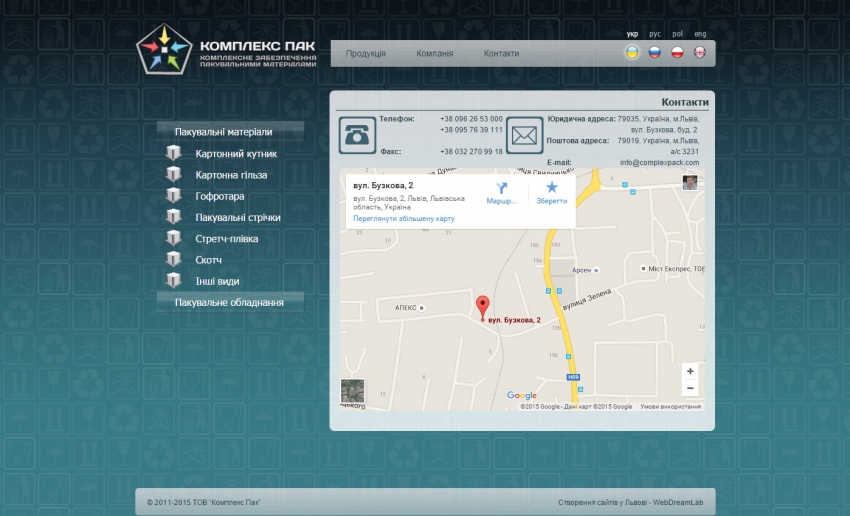Click the map directions (Маршрути) arrow icon
The image size is (850, 516).
[502, 188]
